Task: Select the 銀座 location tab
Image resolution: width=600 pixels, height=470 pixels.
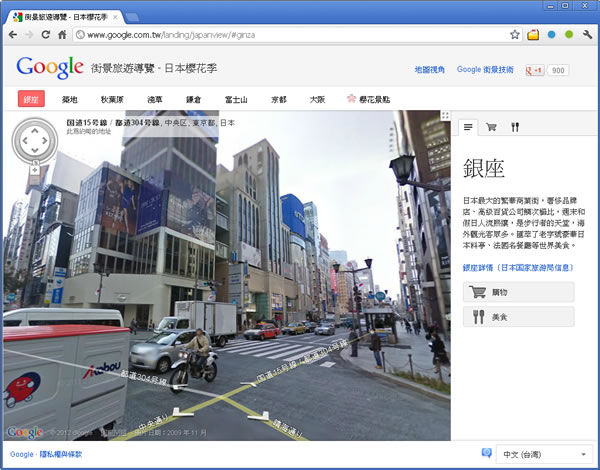Action: click(31, 99)
